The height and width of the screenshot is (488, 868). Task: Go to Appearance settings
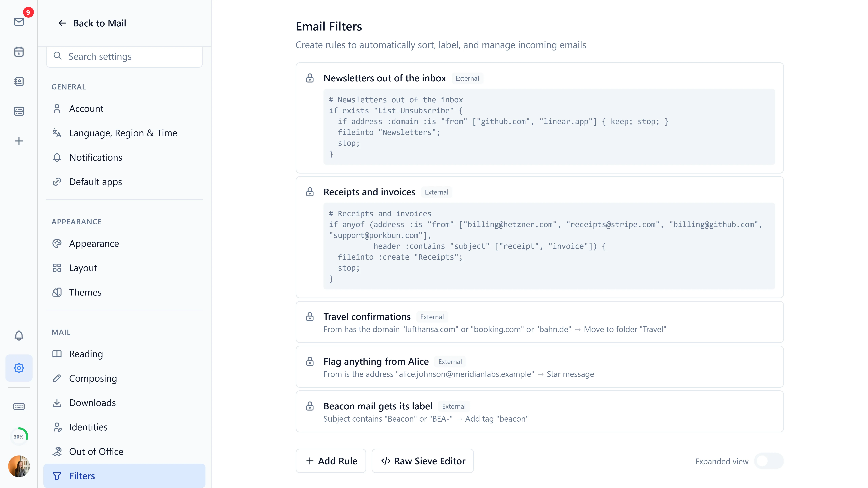coord(124,243)
